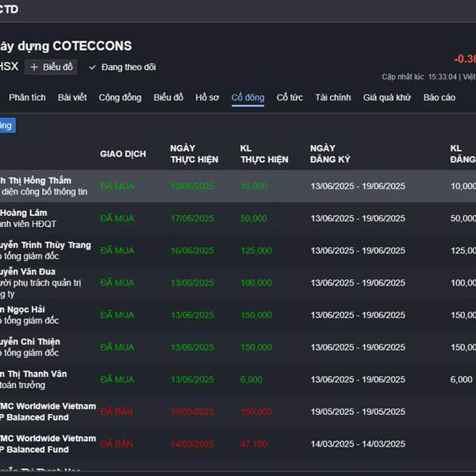Click execution date 17/06/2025

pos(193,218)
